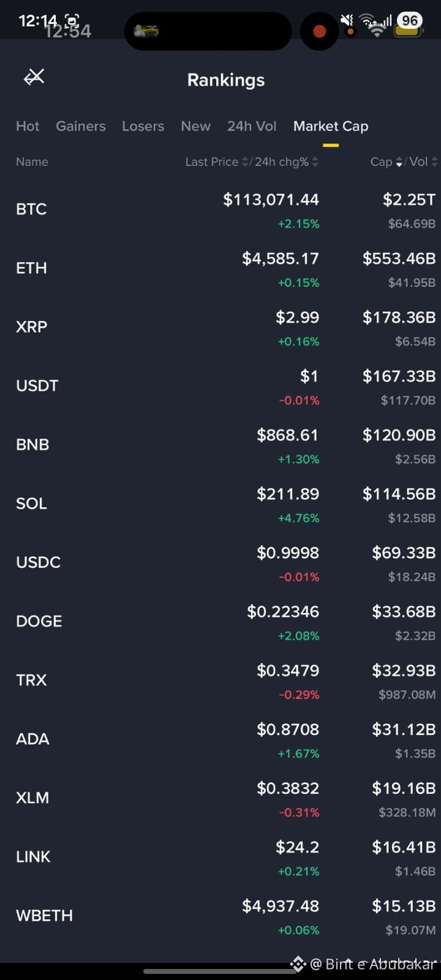Sort by 24h chg% using its arrows
The height and width of the screenshot is (980, 441).
click(x=315, y=162)
